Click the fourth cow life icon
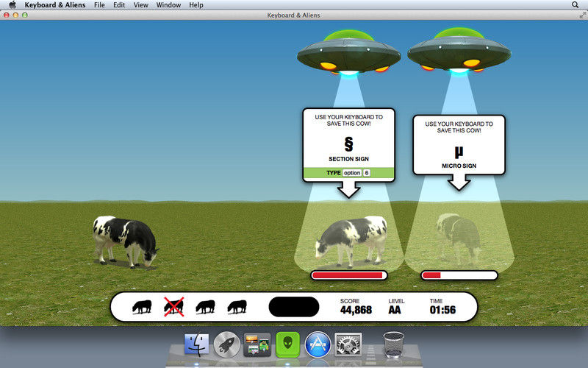This screenshot has width=588, height=368. (237, 307)
